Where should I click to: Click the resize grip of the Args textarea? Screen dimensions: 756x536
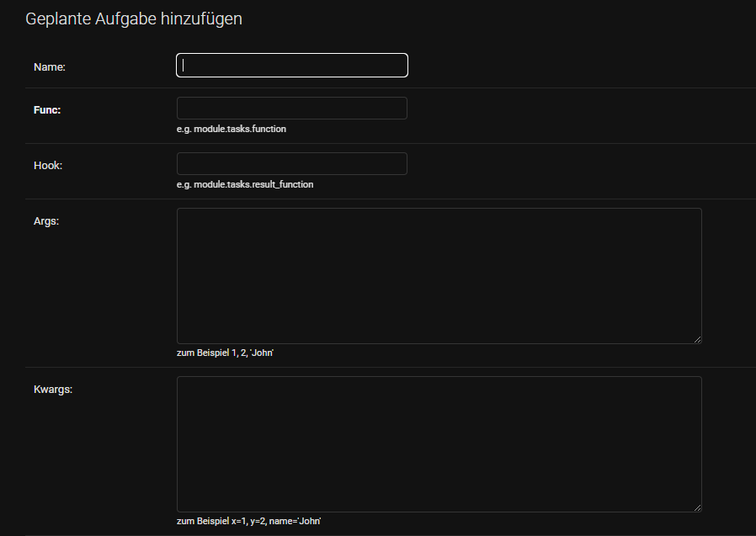[x=697, y=339]
